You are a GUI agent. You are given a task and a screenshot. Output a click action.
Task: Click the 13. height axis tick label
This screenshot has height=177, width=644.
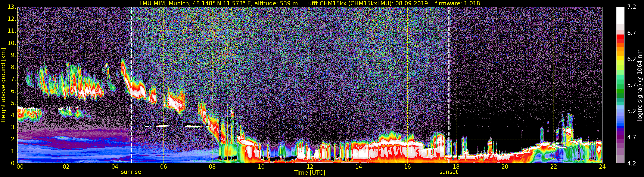12,7
